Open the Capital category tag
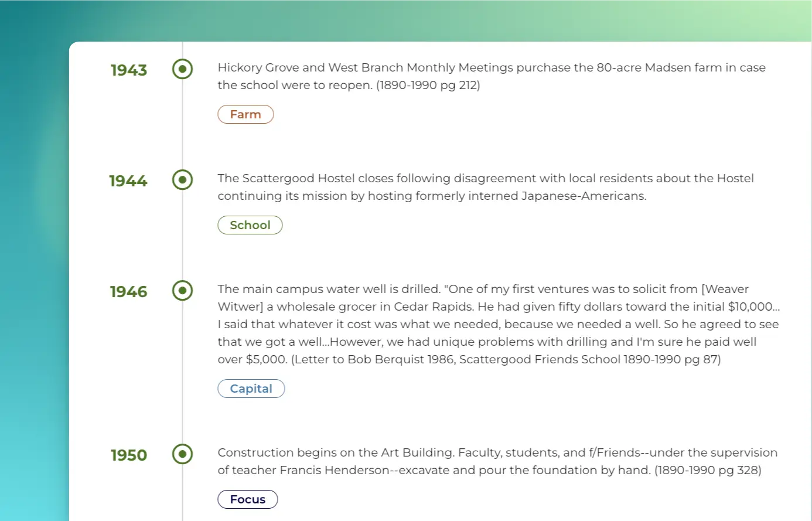This screenshot has width=812, height=521. pos(251,389)
